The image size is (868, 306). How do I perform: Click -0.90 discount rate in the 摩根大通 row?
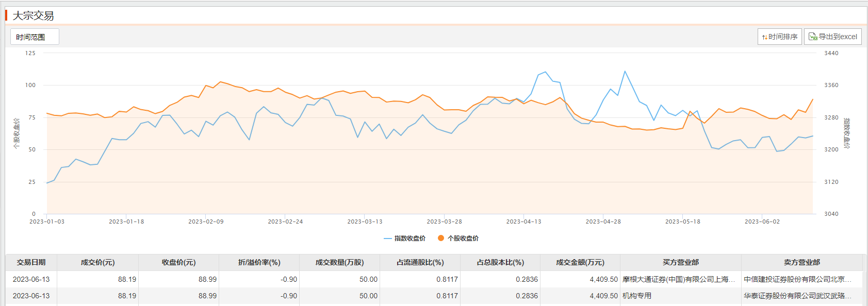point(289,279)
